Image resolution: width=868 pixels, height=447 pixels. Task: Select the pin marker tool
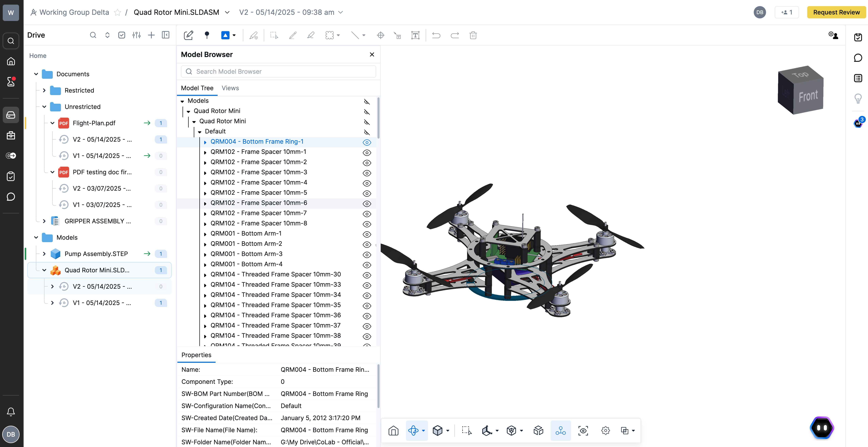(207, 35)
